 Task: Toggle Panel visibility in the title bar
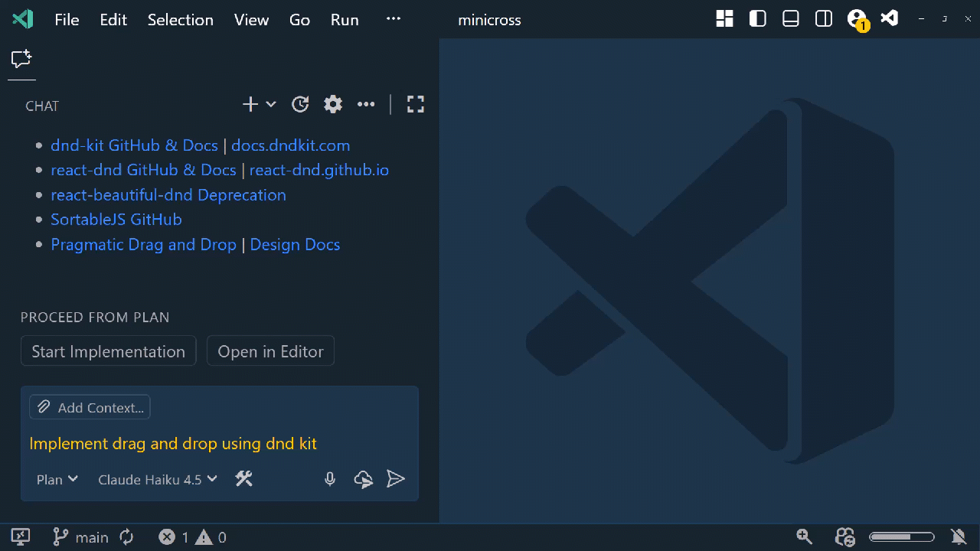[790, 18]
